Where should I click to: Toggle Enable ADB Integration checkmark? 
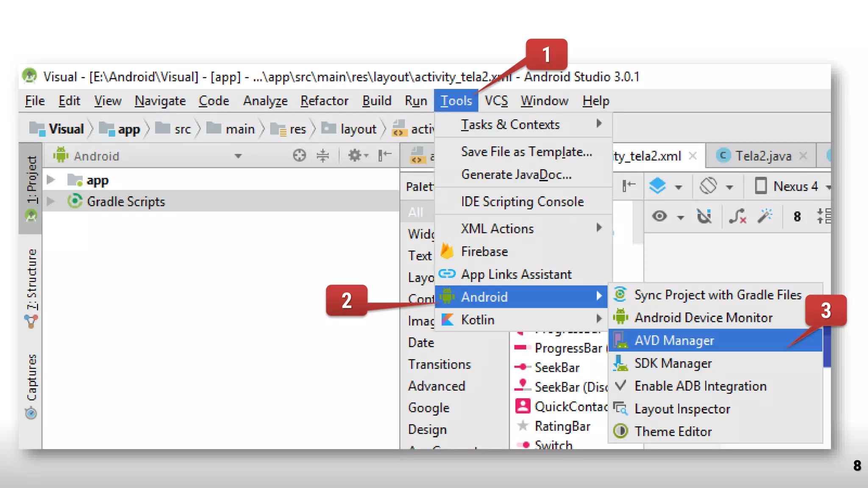tap(700, 386)
